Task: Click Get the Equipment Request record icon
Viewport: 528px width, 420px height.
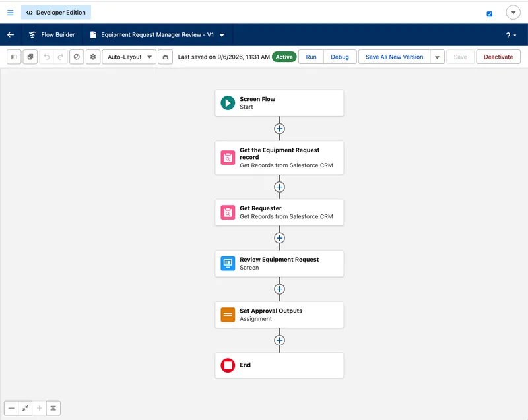Action: (228, 158)
